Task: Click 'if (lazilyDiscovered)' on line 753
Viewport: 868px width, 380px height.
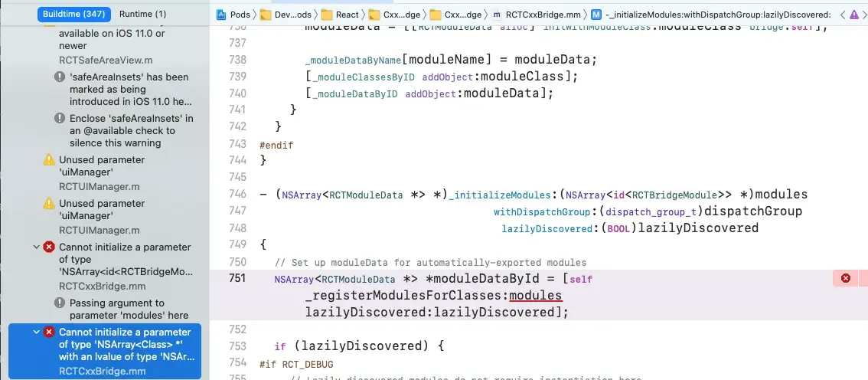Action: (352, 346)
